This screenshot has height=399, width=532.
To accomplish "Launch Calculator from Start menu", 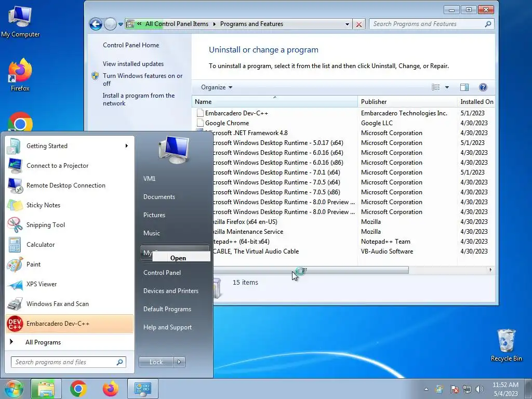I will click(70, 245).
